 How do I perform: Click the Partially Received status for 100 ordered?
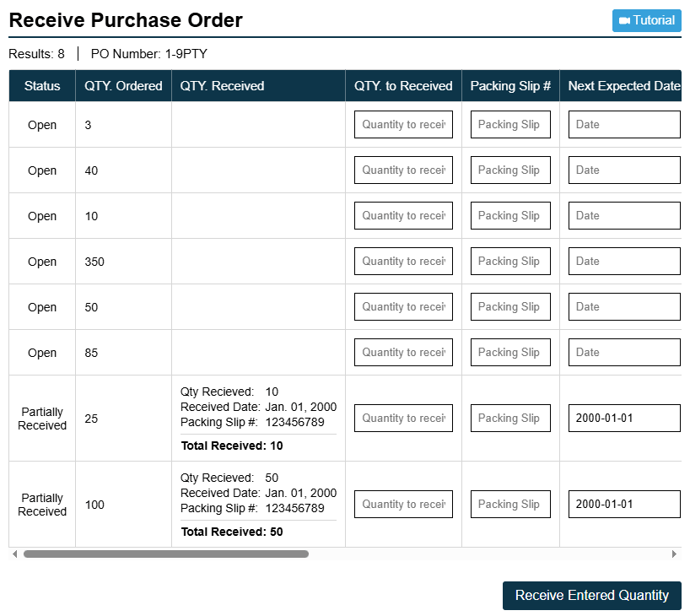(42, 505)
